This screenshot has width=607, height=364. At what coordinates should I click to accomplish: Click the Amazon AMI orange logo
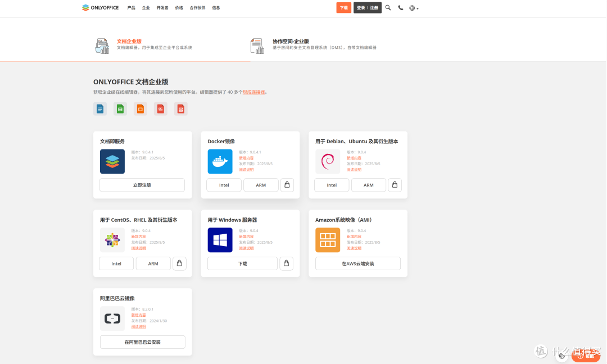pyautogui.click(x=328, y=240)
